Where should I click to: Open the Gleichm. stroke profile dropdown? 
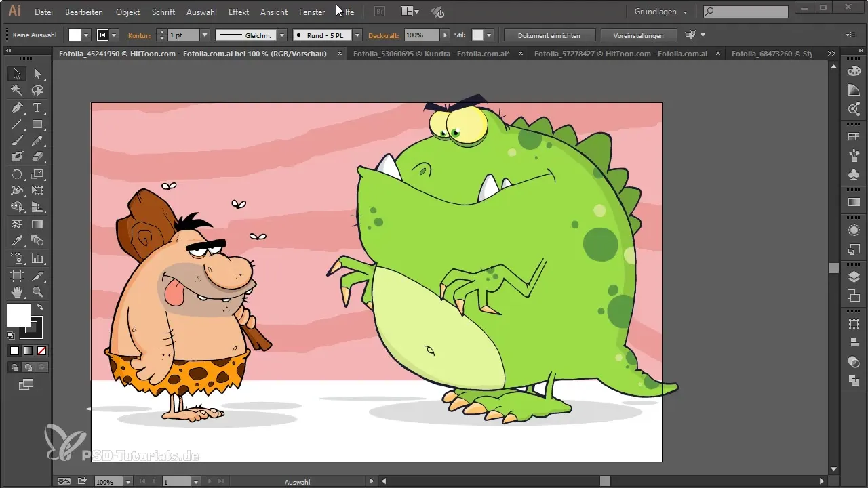pos(282,35)
